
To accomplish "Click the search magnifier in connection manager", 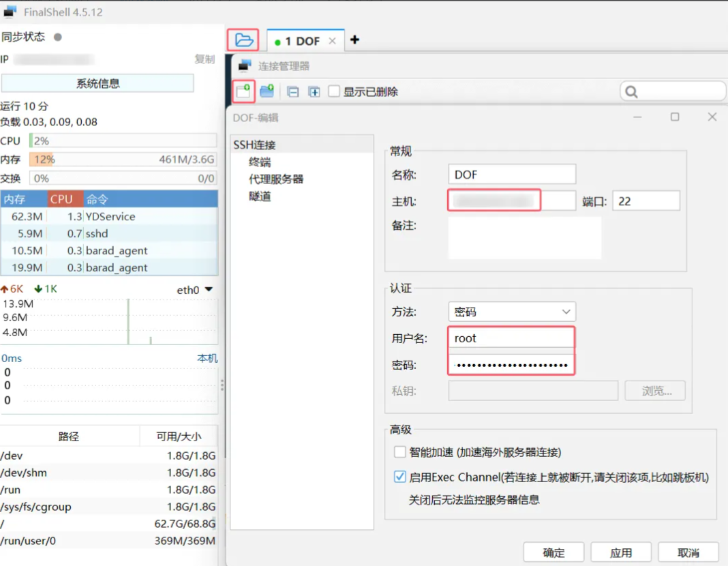I will pyautogui.click(x=631, y=92).
